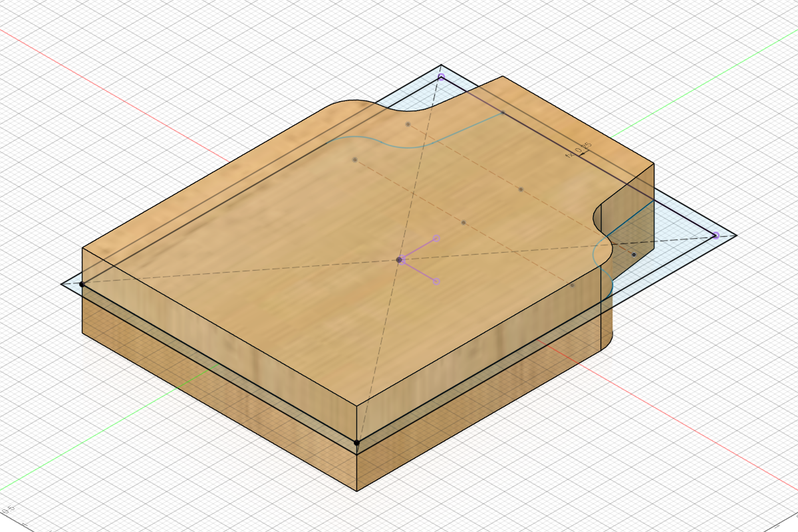Viewport: 798px width, 532px height.
Task: Pick the purple sketch point at the right corner
Action: coord(716,235)
